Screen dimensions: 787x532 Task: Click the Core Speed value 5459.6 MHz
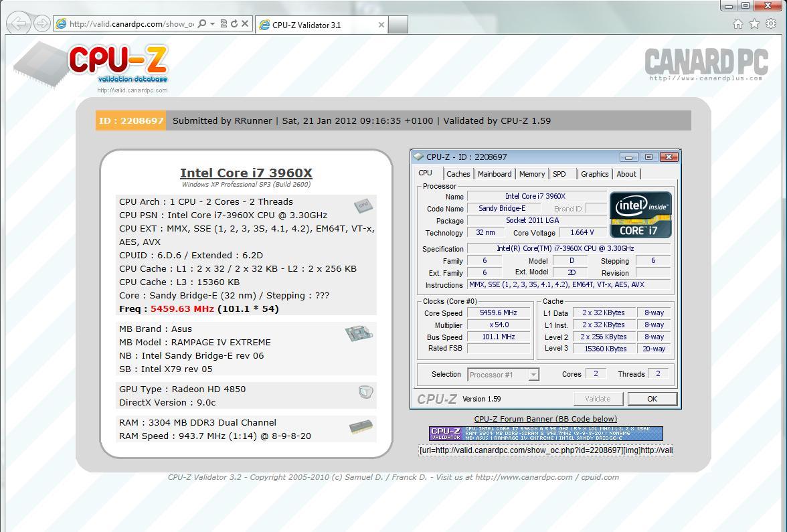(x=499, y=313)
